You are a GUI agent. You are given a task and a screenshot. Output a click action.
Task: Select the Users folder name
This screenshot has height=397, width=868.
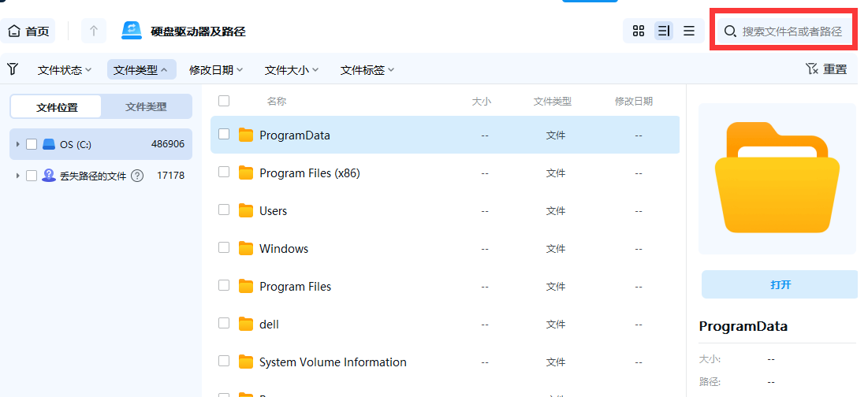click(274, 211)
